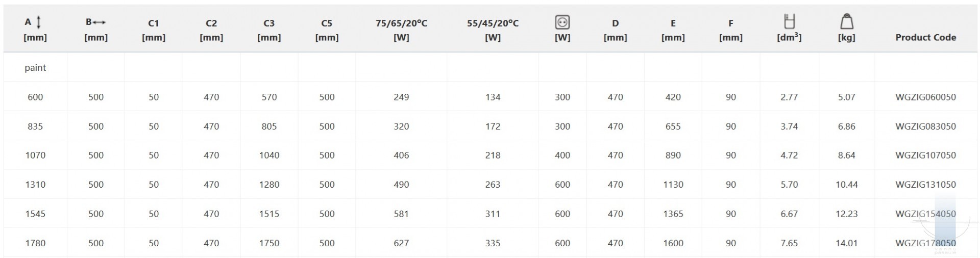Click the 1780 height value cell

(x=35, y=243)
